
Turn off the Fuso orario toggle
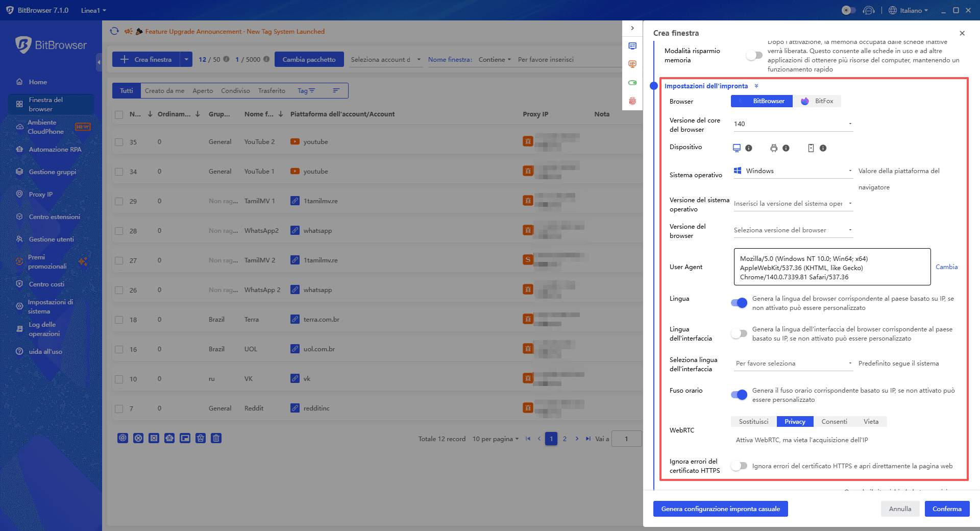739,394
